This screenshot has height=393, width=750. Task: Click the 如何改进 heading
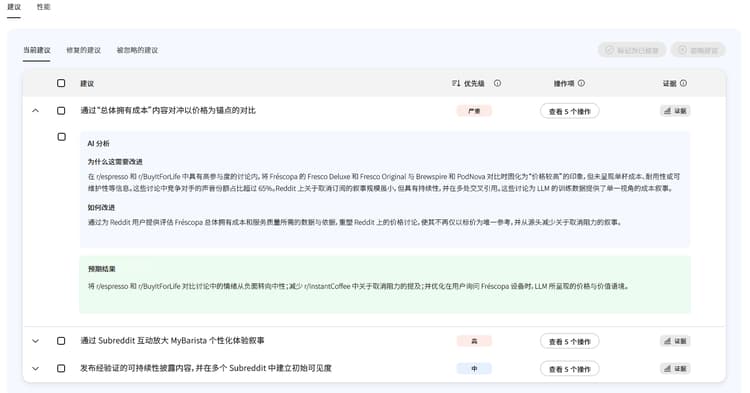point(101,207)
